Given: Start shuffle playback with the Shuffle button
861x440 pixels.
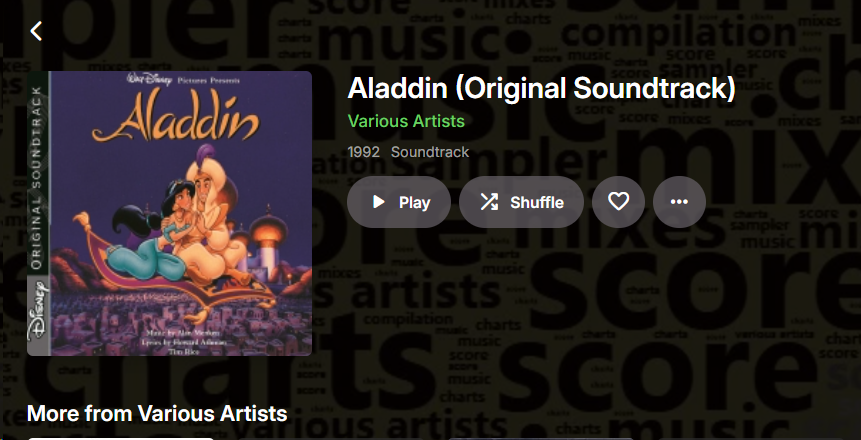Looking at the screenshot, I should (521, 202).
